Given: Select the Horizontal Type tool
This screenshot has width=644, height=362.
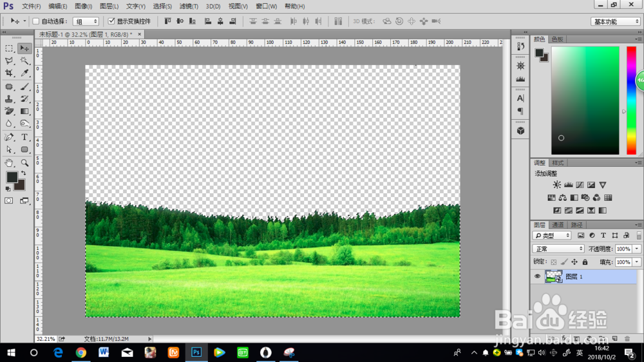Looking at the screenshot, I should pyautogui.click(x=24, y=137).
